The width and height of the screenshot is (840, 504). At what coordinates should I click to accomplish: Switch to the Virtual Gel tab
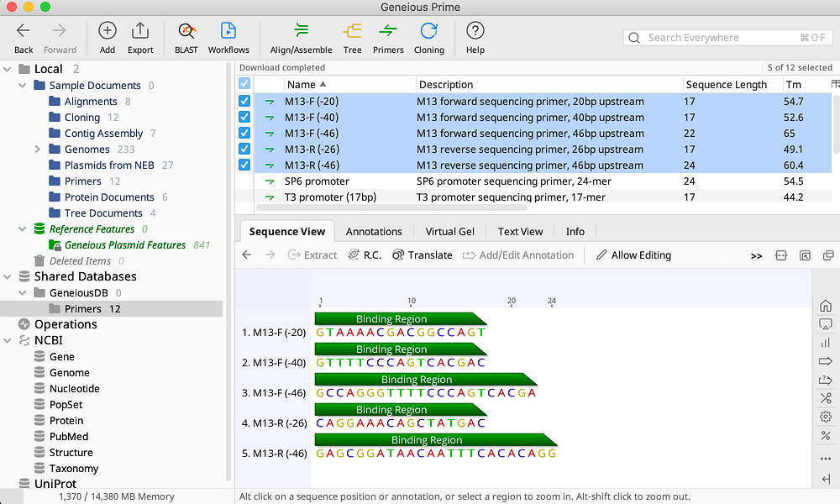click(449, 232)
